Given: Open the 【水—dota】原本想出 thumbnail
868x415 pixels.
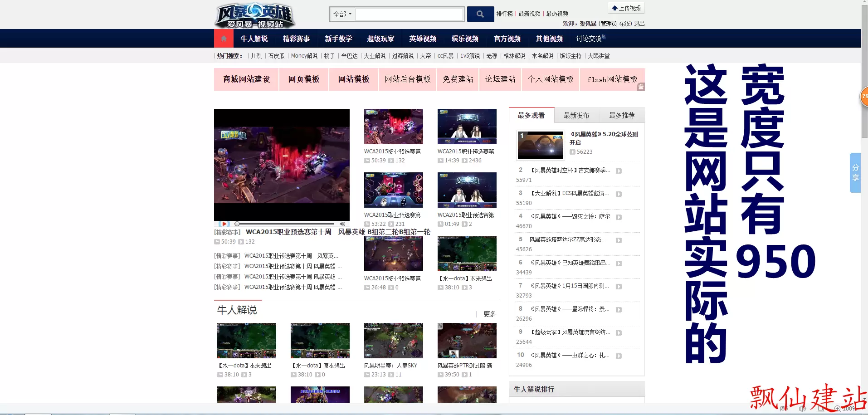Looking at the screenshot, I should pyautogui.click(x=320, y=341).
